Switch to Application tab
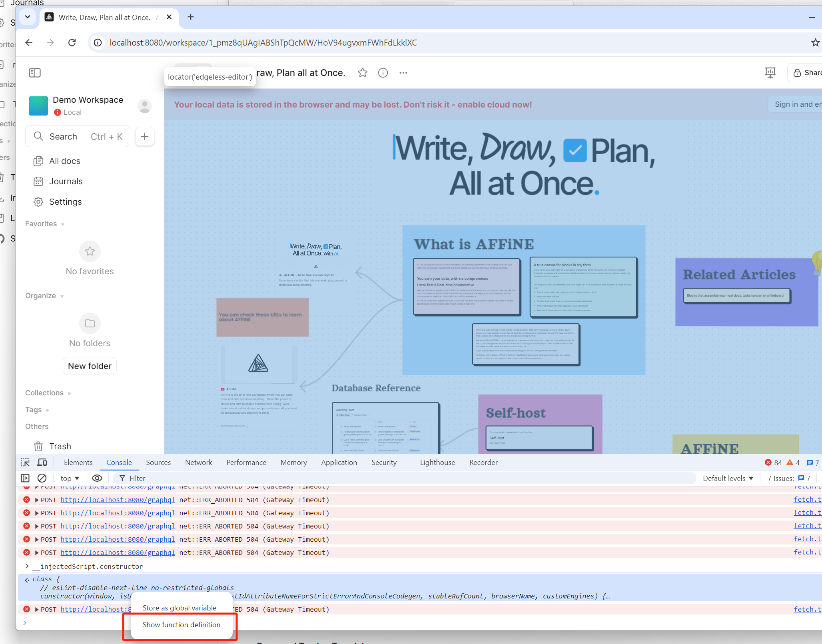This screenshot has width=822, height=644. coord(339,463)
